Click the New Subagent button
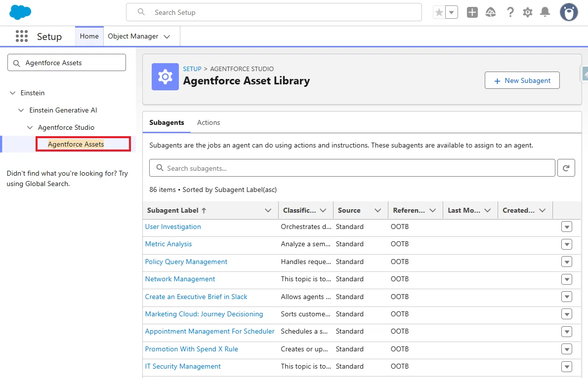 coord(522,80)
